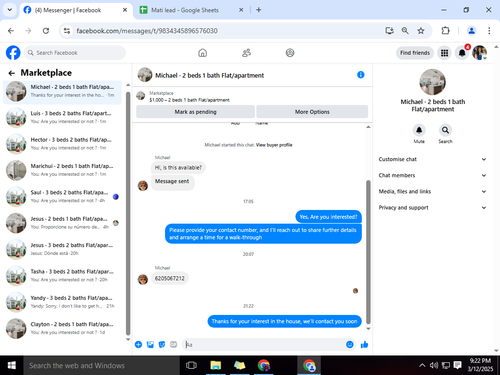Choose a sticker icon in composer
The width and height of the screenshot is (500, 375).
click(162, 344)
